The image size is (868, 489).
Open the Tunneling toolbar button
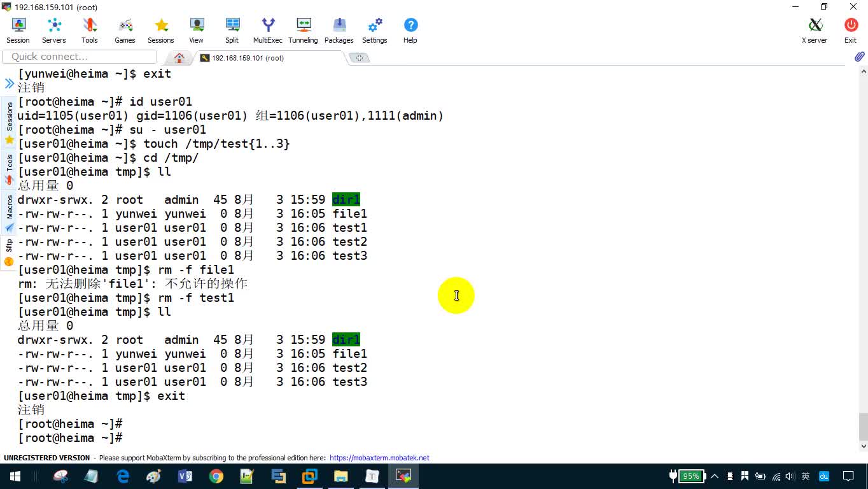tap(304, 31)
